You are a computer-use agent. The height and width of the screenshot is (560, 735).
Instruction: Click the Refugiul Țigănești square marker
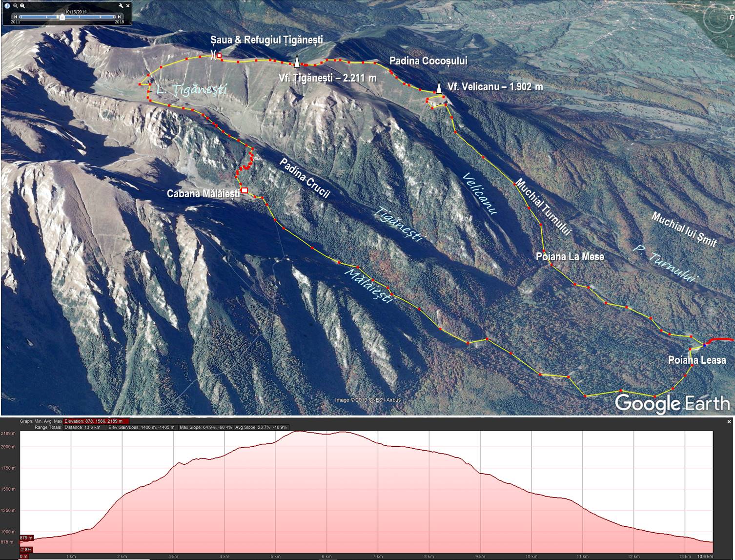pyautogui.click(x=219, y=56)
